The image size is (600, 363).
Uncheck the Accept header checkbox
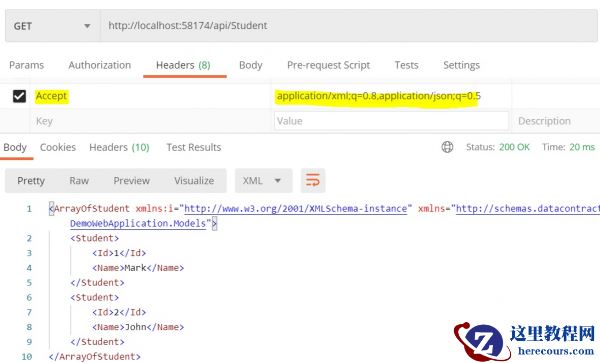(19, 96)
